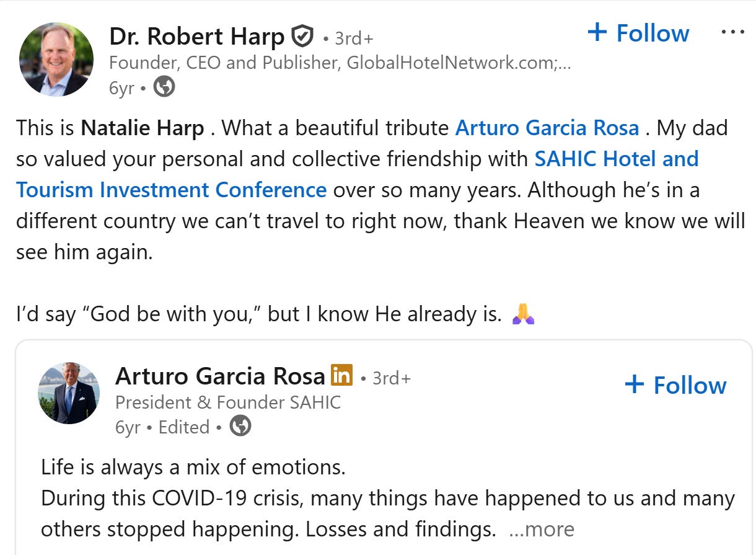The height and width of the screenshot is (555, 756).
Task: Open Dr. Robert Harp's profile photo
Action: [56, 60]
